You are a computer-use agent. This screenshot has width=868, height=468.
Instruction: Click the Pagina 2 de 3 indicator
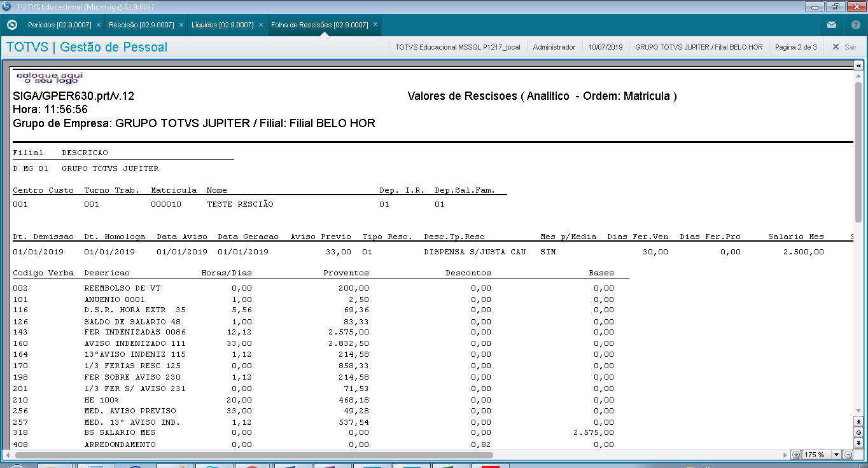point(795,47)
